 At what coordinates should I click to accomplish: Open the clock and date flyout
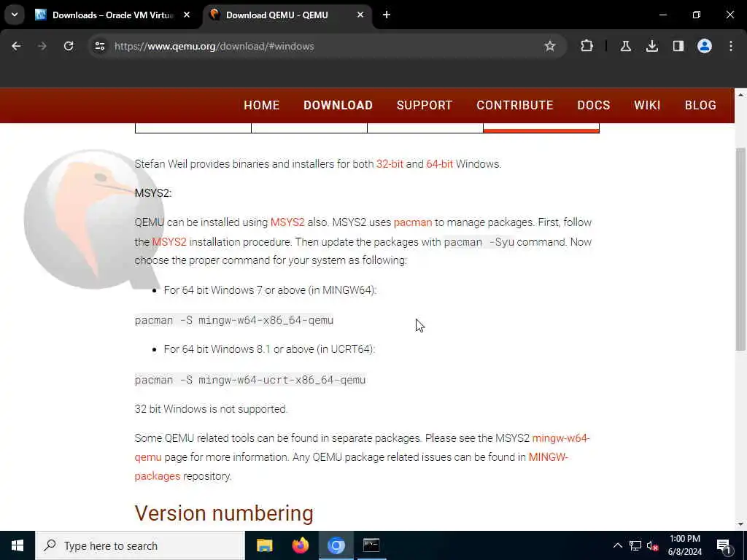(x=684, y=545)
